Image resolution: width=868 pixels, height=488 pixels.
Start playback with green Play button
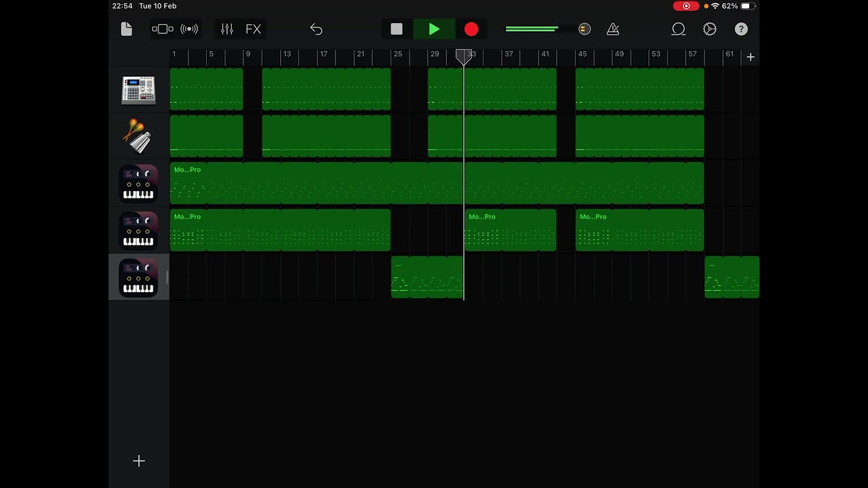[434, 29]
